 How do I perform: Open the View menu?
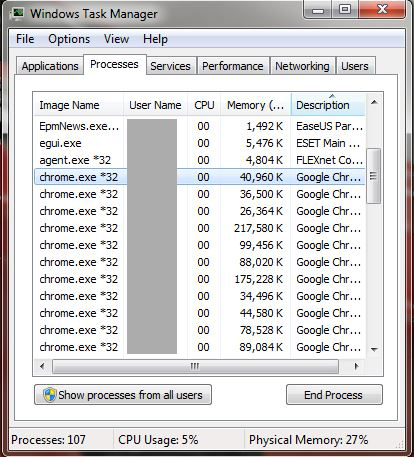click(x=116, y=39)
